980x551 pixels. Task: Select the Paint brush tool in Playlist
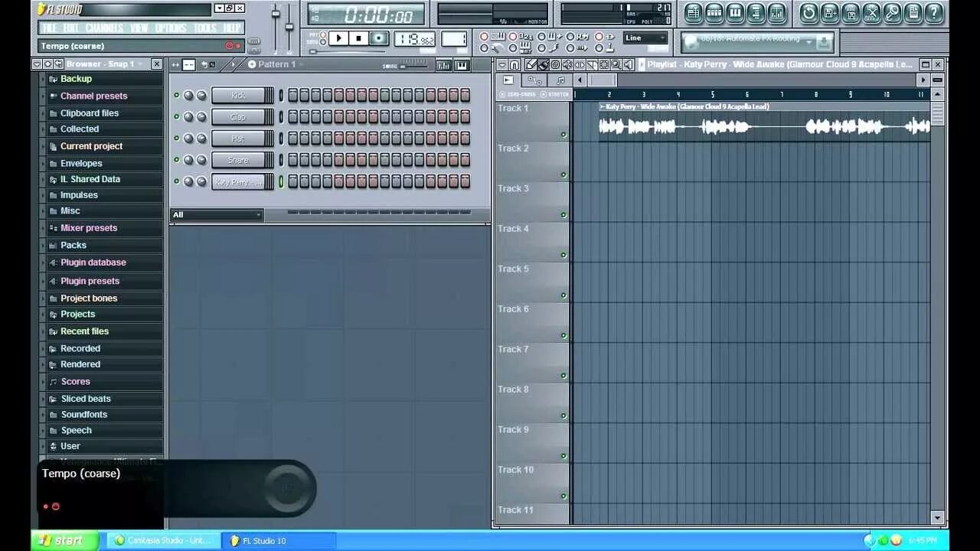coord(543,65)
